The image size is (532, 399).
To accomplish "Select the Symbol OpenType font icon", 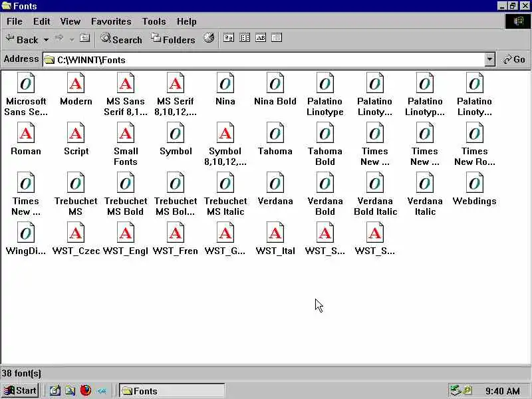I will (176, 132).
